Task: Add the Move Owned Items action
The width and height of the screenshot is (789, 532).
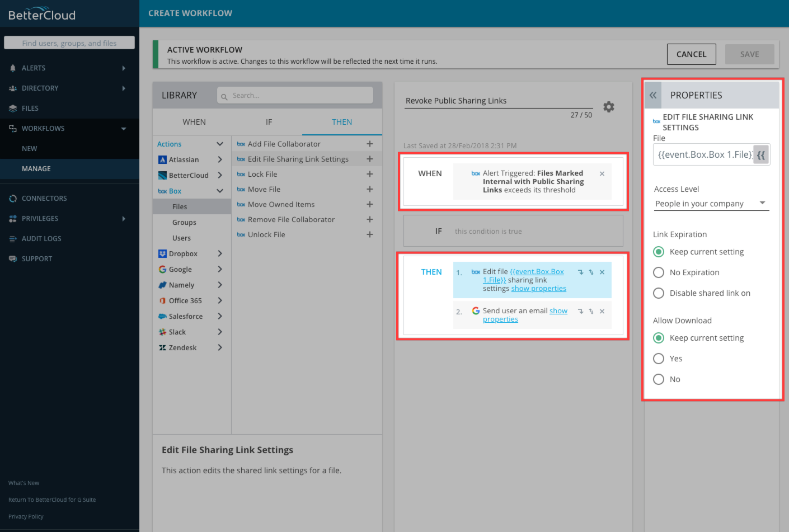Action: [x=370, y=204]
